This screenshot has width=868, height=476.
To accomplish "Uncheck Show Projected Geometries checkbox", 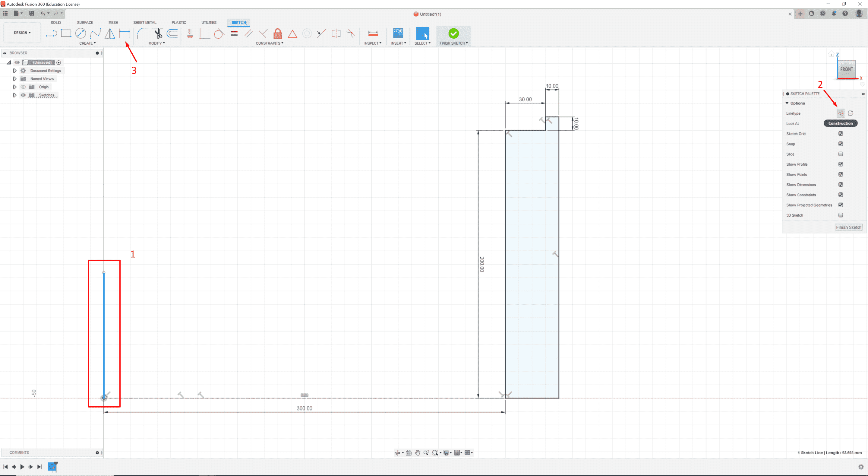I will pyautogui.click(x=841, y=205).
